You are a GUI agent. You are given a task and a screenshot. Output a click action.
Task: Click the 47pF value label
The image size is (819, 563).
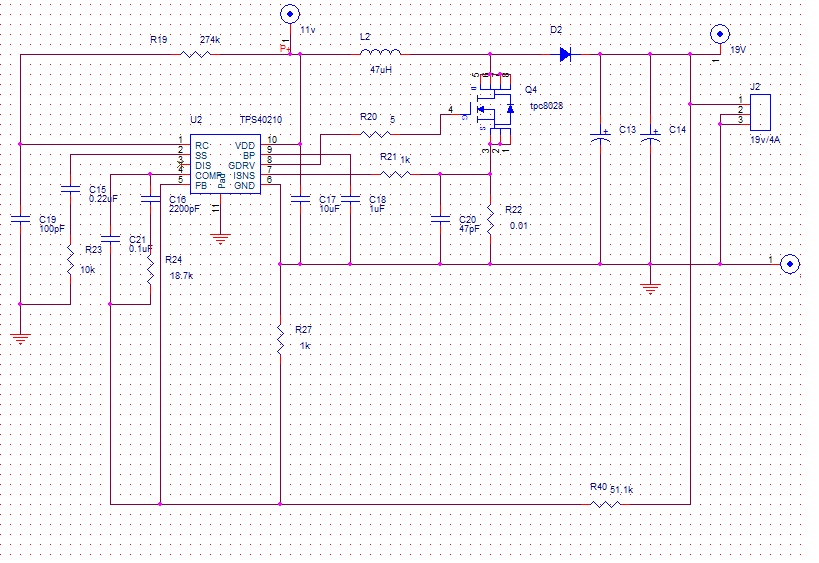470,229
